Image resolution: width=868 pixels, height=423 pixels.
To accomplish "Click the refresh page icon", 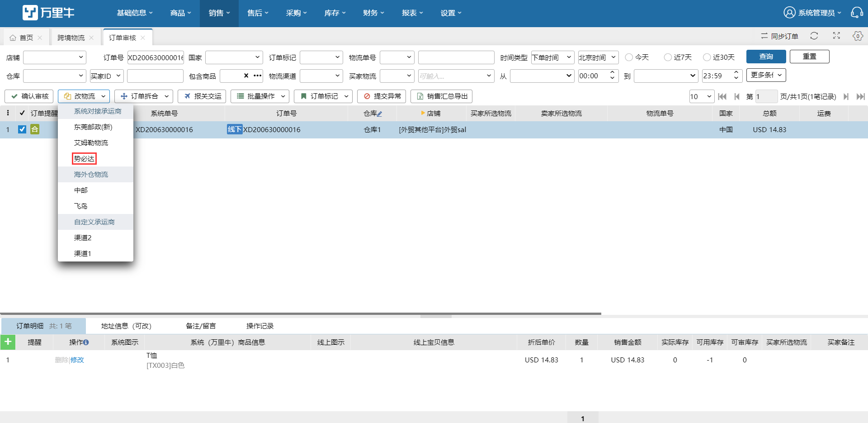I will [x=814, y=36].
